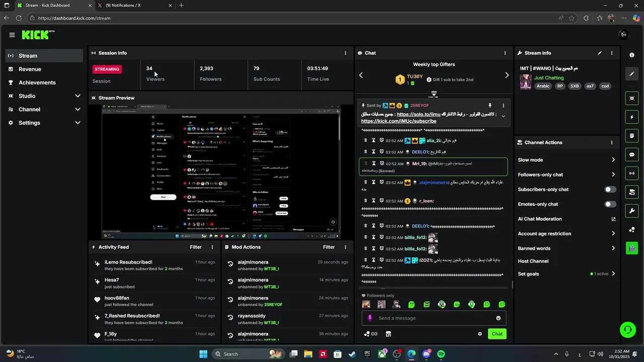The height and width of the screenshot is (362, 644).
Task: Click the chat scrollbar
Action: click(512, 285)
